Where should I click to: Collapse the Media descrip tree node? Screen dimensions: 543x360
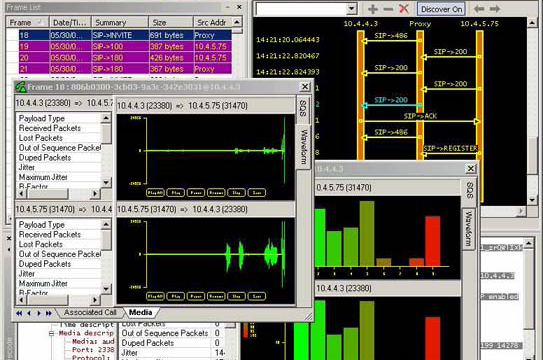[x=52, y=333]
